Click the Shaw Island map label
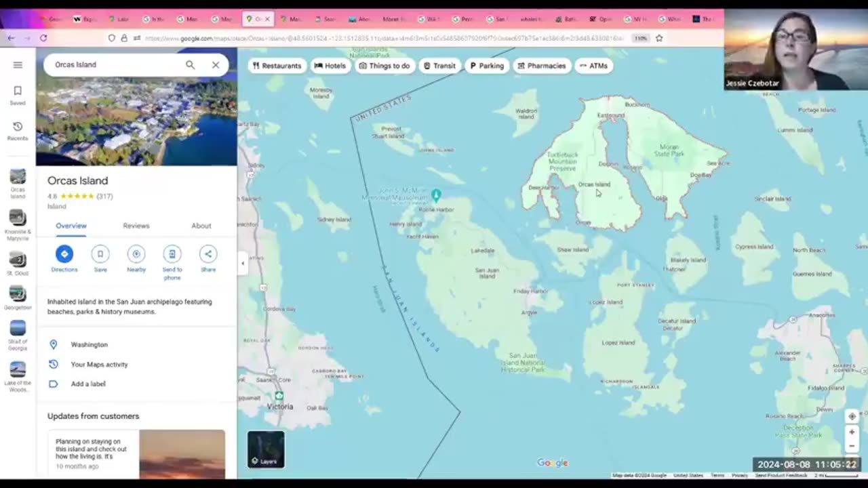This screenshot has height=488, width=868. coord(573,249)
